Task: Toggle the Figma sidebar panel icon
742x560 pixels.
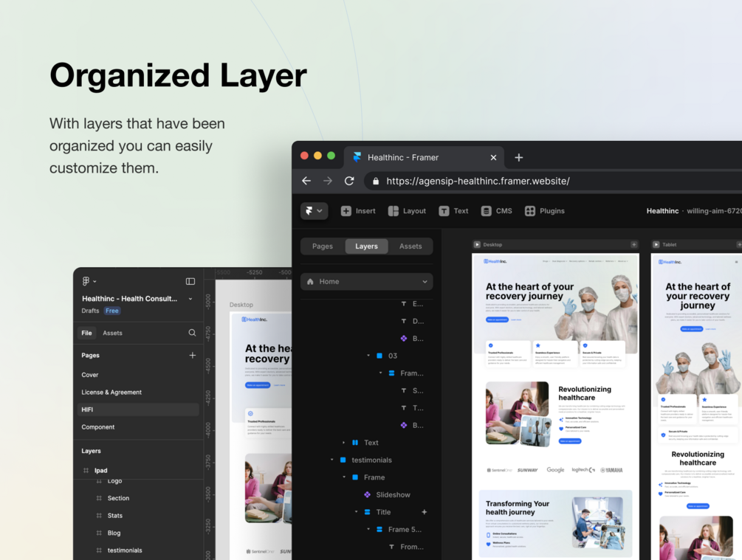Action: [190, 281]
